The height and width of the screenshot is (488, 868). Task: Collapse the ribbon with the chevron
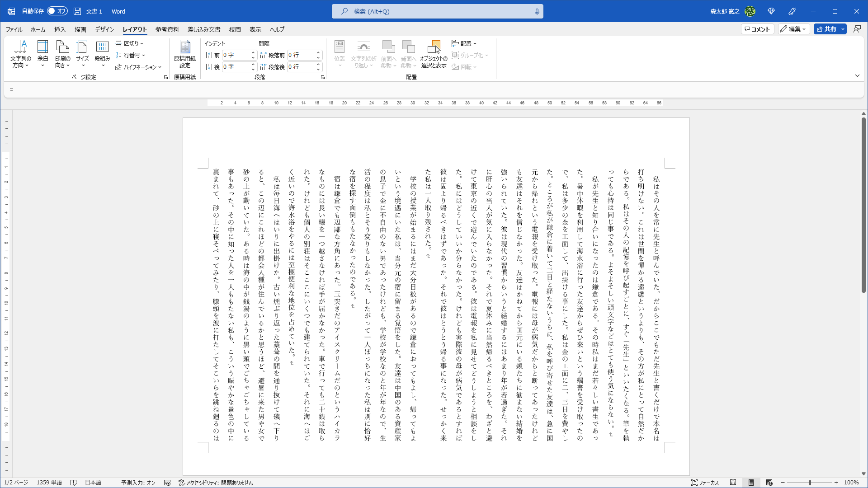click(x=857, y=75)
